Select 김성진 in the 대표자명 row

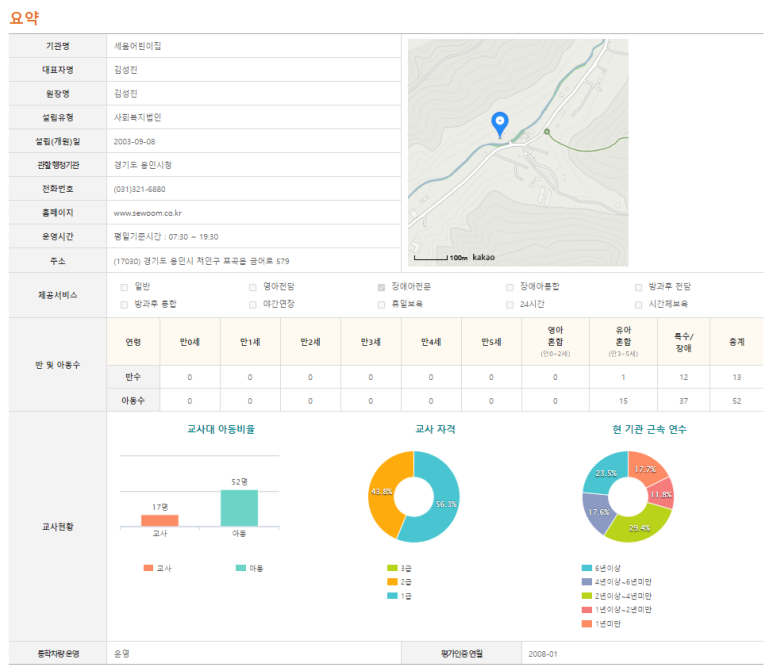(126, 70)
